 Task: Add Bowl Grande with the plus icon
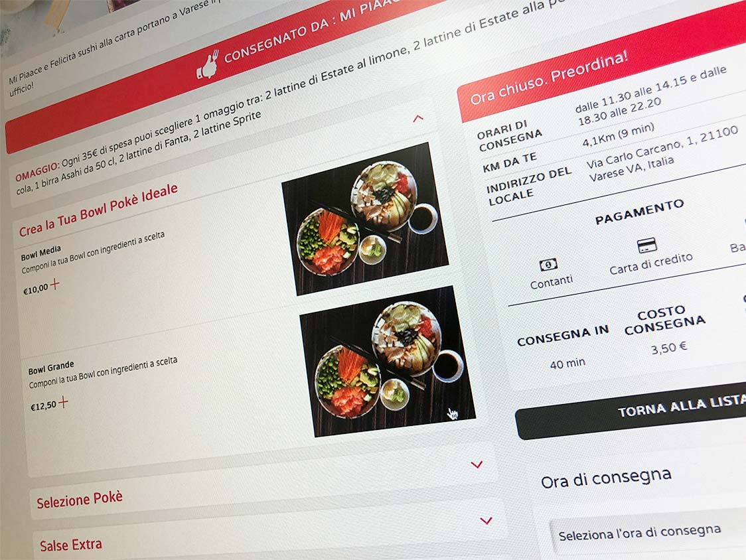pyautogui.click(x=63, y=402)
